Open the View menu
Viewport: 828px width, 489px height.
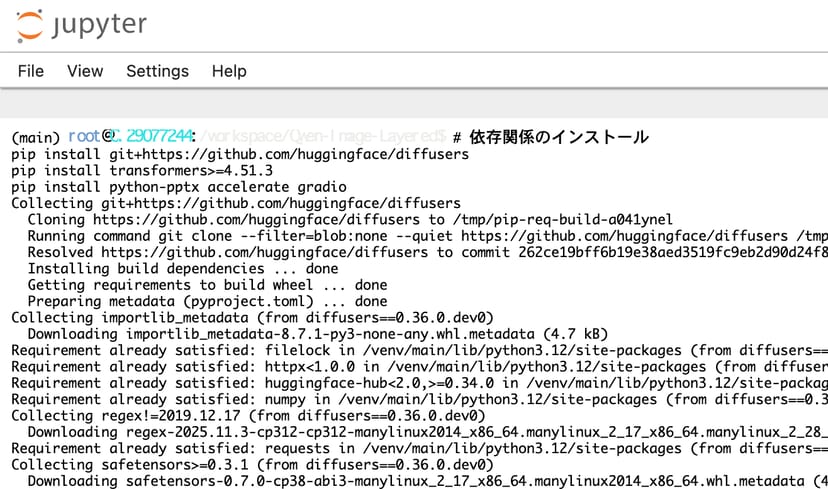[85, 71]
